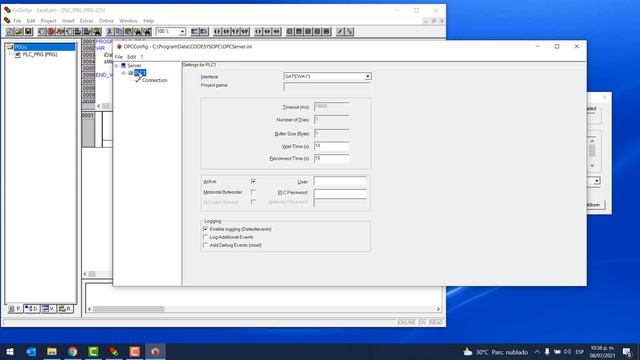Click the Wait Time (s) field

tap(331, 146)
